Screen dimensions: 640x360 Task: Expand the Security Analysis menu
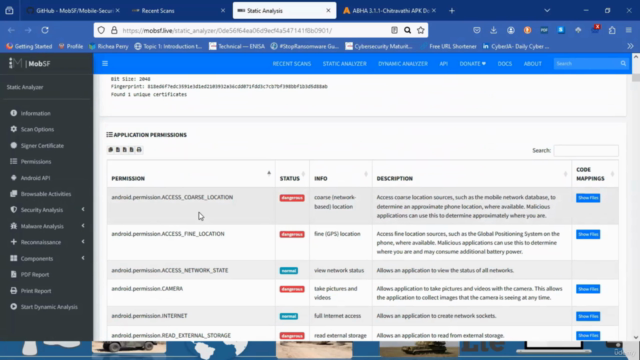[47, 210]
